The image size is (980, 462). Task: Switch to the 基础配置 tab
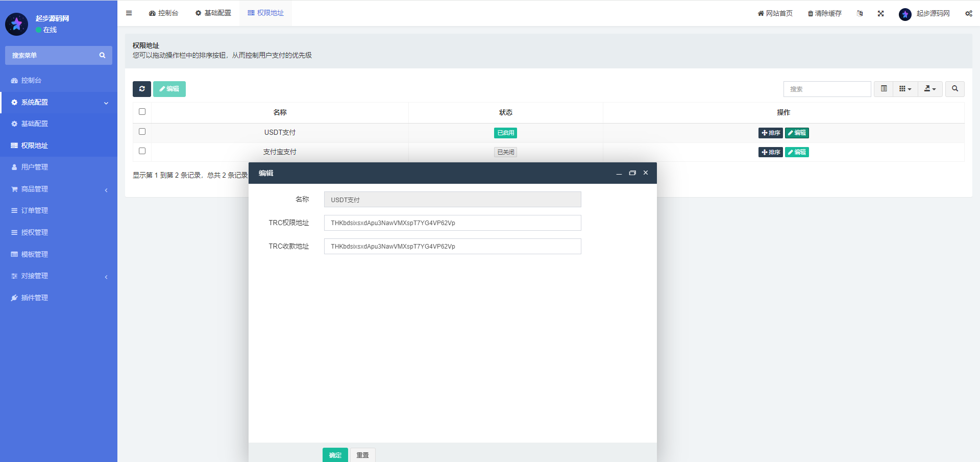[x=213, y=13]
